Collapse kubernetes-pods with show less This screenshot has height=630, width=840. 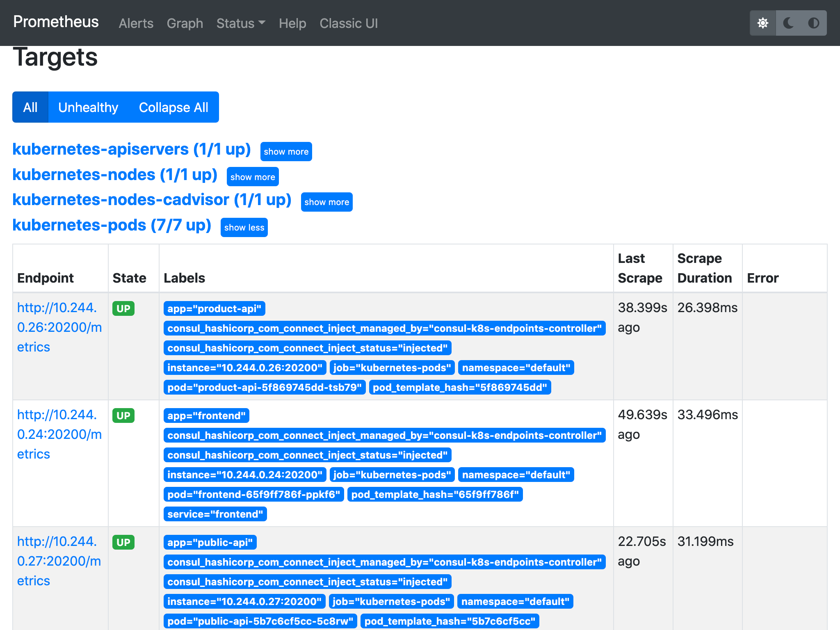(x=244, y=228)
